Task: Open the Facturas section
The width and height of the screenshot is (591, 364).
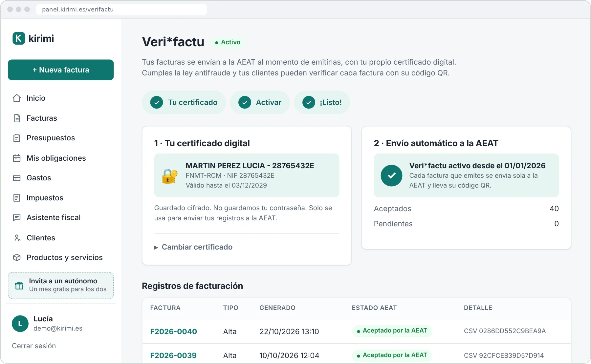Action: point(61,118)
